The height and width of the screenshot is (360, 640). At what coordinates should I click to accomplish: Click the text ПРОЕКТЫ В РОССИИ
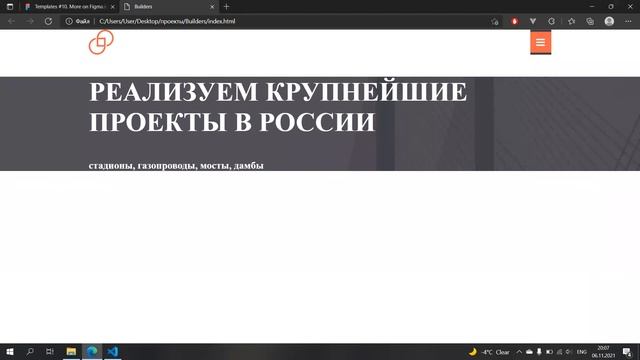pos(232,122)
